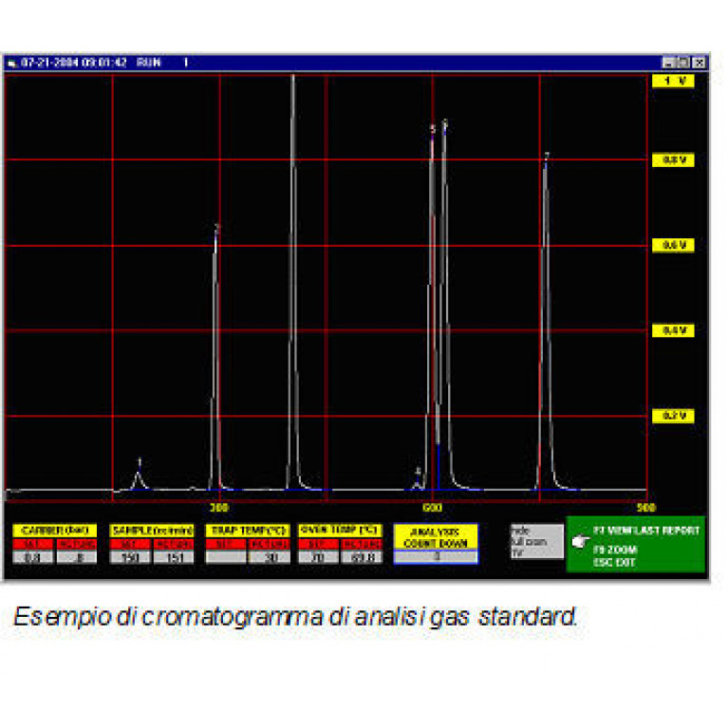
Task: Maximize the chromatogram window
Action: pyautogui.click(x=683, y=63)
